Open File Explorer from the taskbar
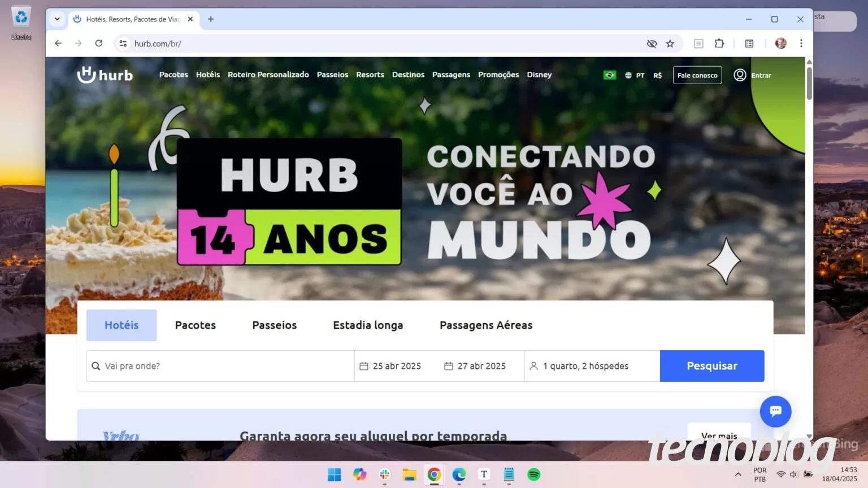The width and height of the screenshot is (868, 488). pyautogui.click(x=409, y=474)
